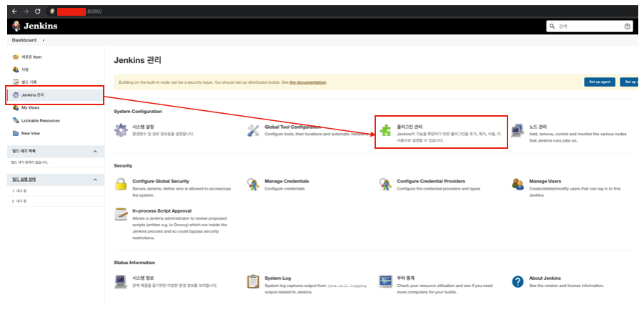Screen dimensions: 644x317
Task: Click the 사람 people sidebar icon
Action: click(16, 69)
